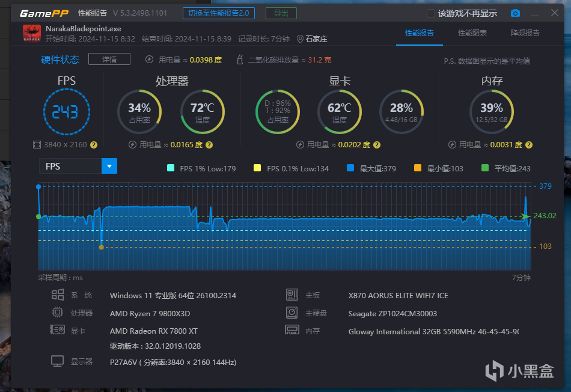Open hardware 详情 details button
Image resolution: width=571 pixels, height=392 pixels.
point(109,59)
